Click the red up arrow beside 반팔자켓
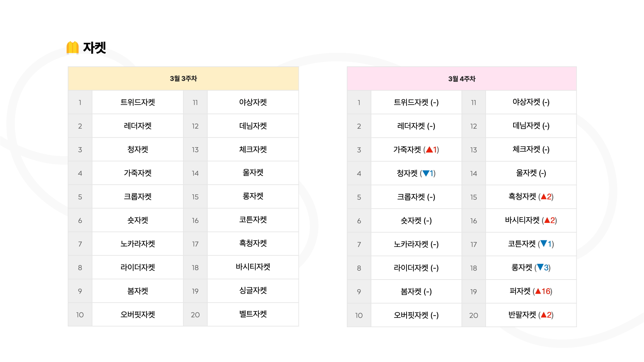This screenshot has width=644, height=362. coord(544,315)
